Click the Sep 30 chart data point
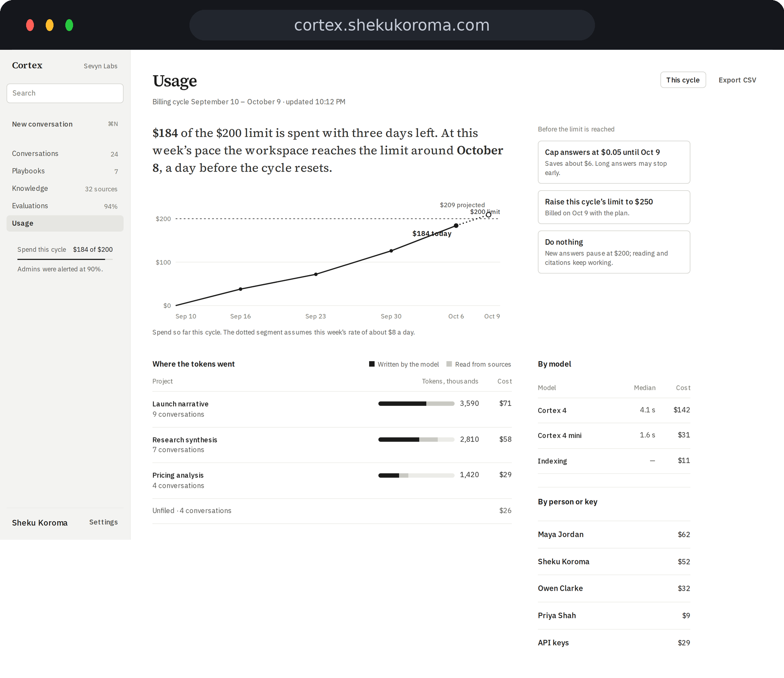Screen dimensions: 784x678 pyautogui.click(x=391, y=251)
